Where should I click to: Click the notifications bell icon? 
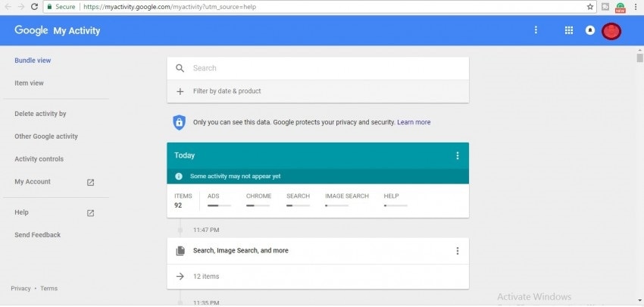click(590, 30)
